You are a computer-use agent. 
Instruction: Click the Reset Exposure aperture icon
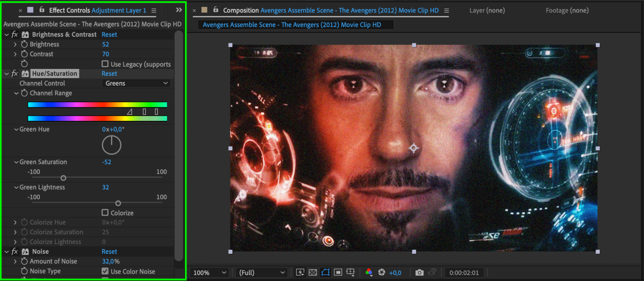point(382,273)
